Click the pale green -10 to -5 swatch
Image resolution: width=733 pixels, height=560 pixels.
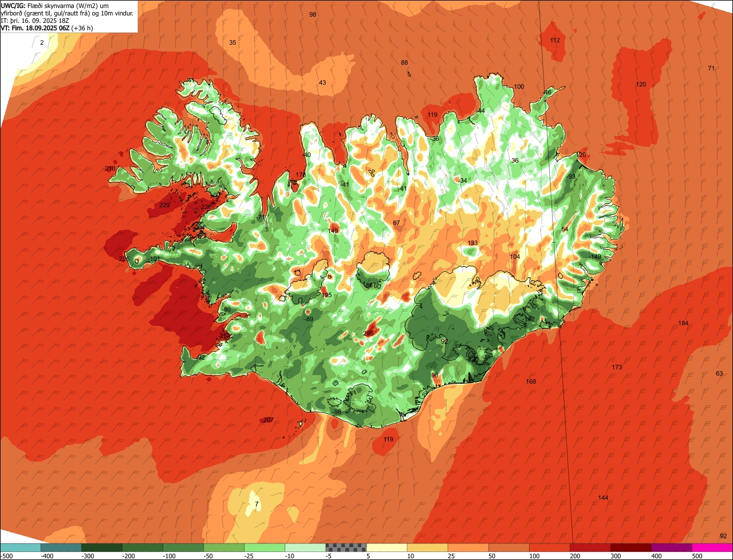pos(305,547)
